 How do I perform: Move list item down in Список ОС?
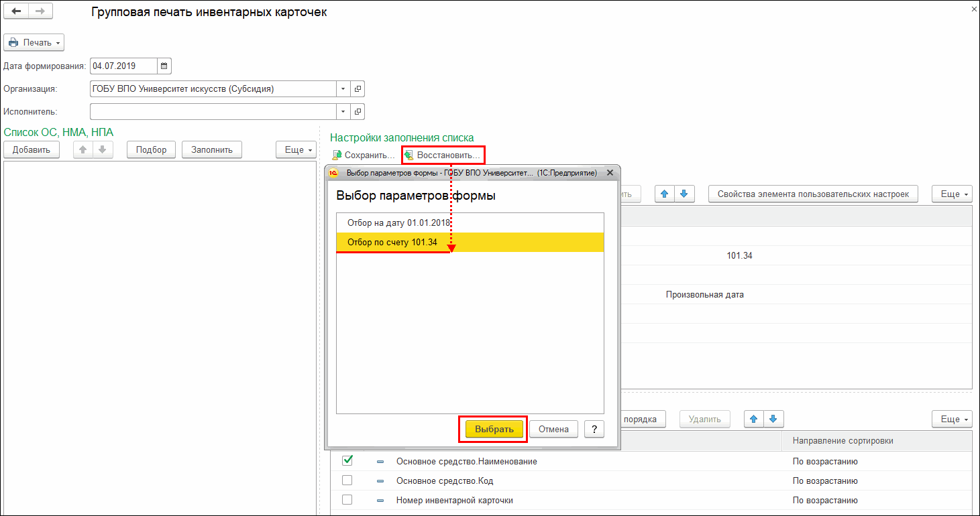[x=102, y=149]
